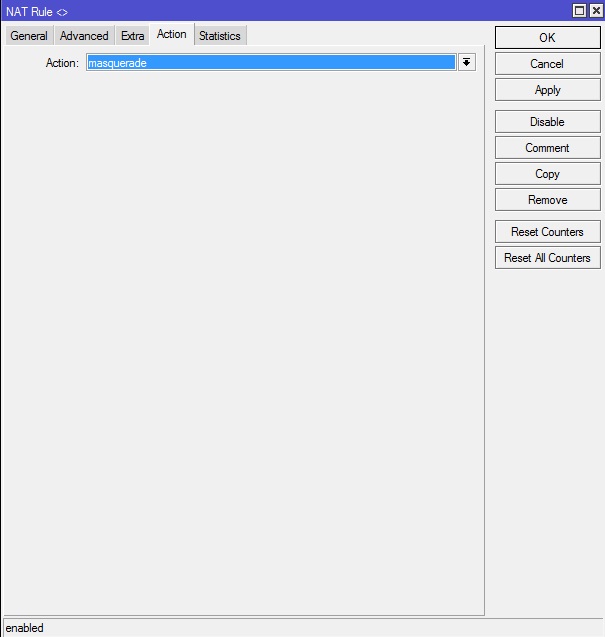
Task: Open the General tab
Action: (29, 36)
